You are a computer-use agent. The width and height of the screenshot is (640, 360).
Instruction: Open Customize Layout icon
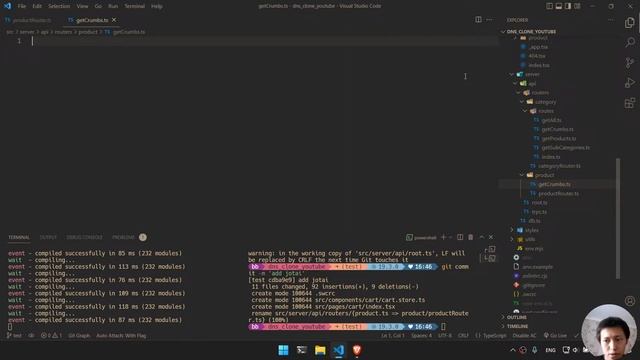tap(577, 6)
